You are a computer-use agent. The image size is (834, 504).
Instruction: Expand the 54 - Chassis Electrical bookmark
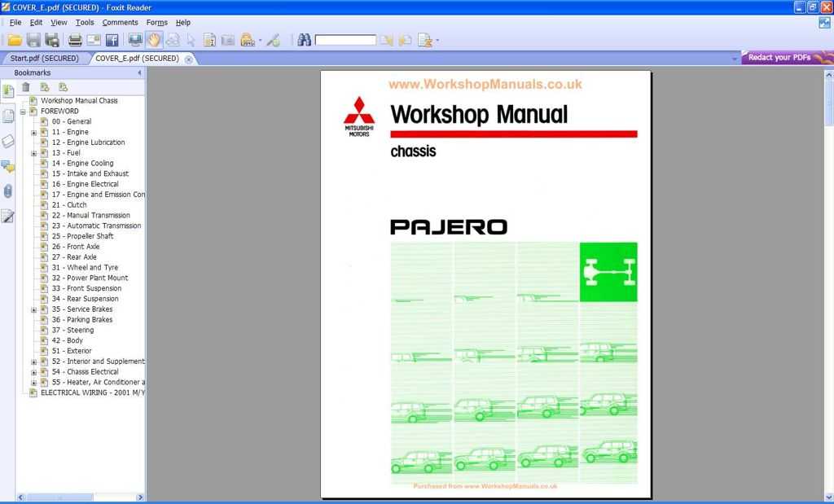[34, 372]
